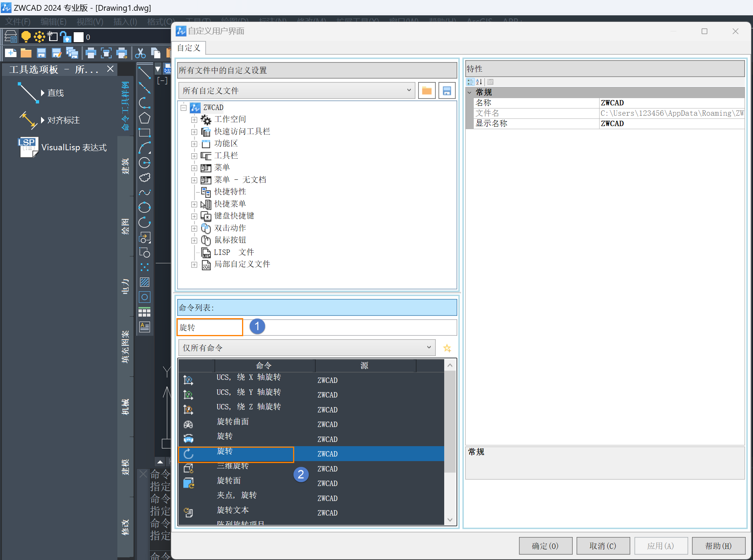The image size is (753, 560).
Task: Expand the 键盘快捷键 tree node
Action: coord(194,216)
